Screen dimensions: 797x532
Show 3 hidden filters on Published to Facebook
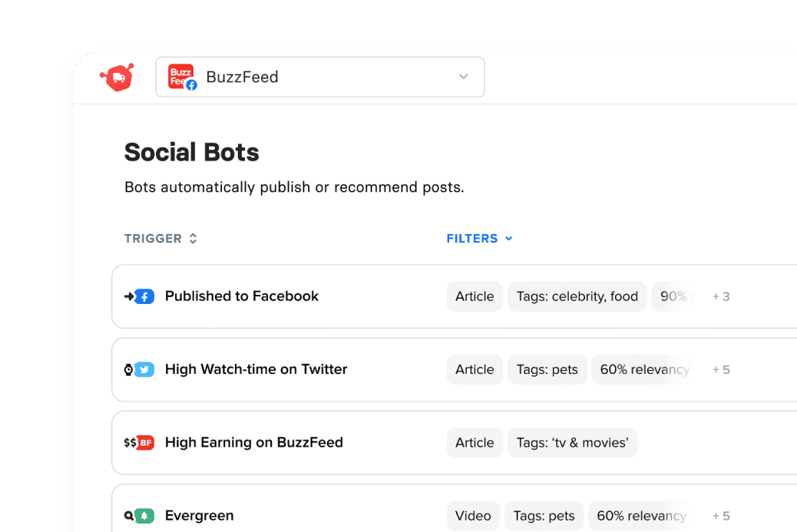tap(721, 296)
